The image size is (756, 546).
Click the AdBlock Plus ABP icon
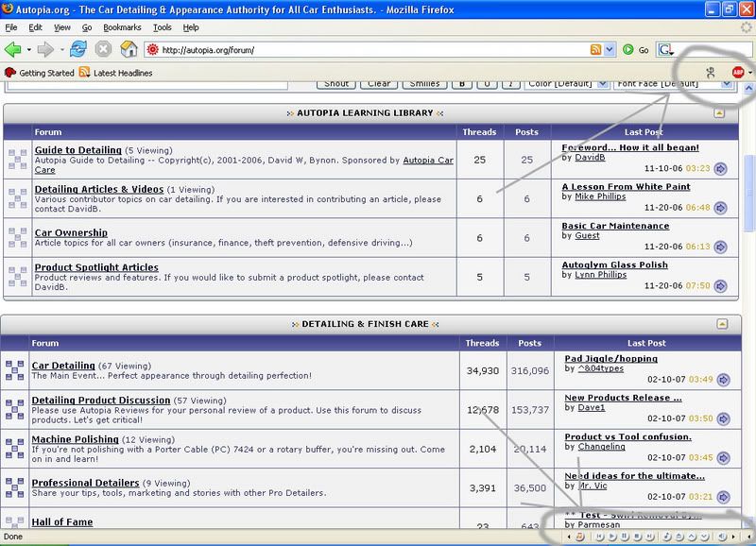[x=738, y=73]
